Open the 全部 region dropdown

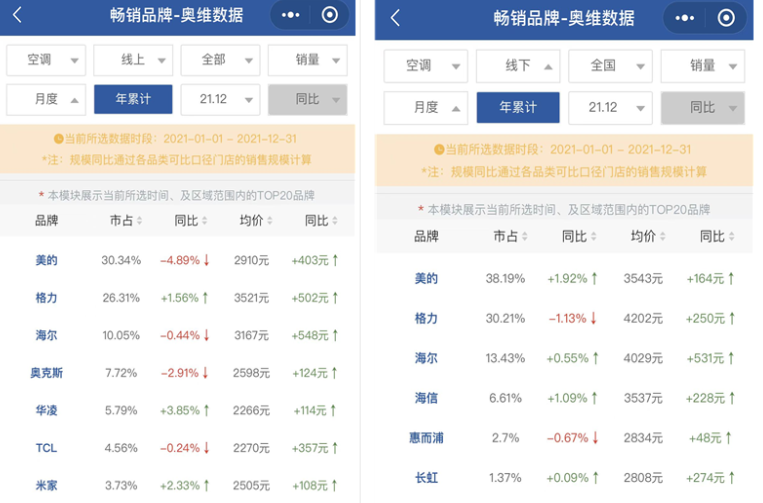(x=220, y=60)
